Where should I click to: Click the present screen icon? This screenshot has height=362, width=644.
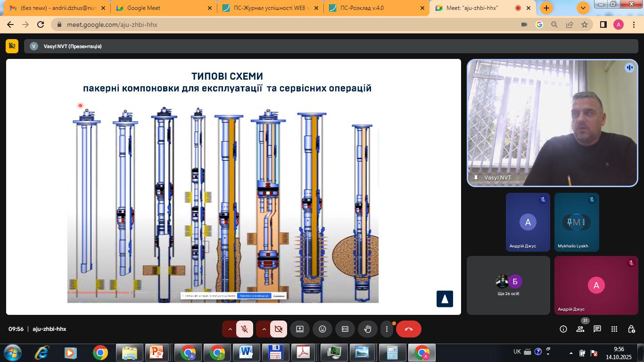pos(300,329)
